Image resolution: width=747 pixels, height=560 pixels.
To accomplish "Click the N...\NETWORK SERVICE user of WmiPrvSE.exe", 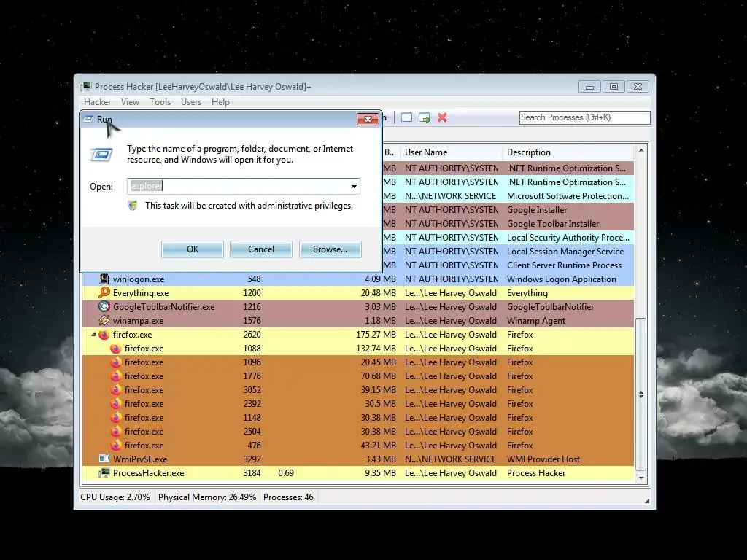I will pyautogui.click(x=450, y=459).
